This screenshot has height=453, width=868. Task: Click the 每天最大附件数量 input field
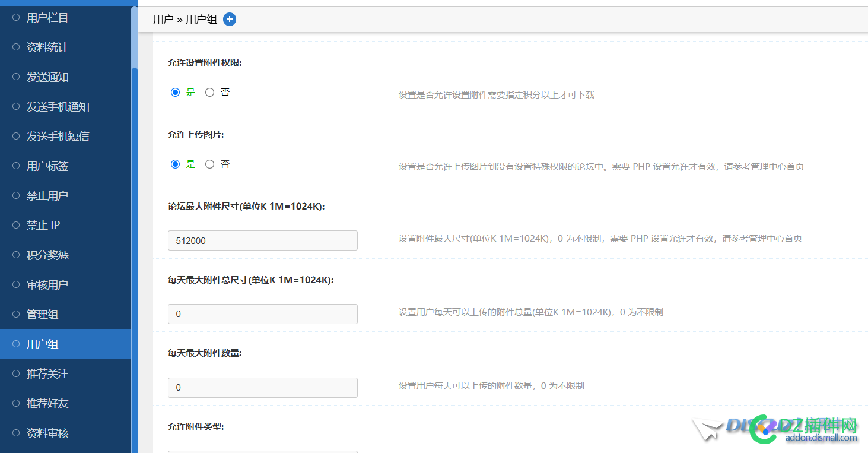pos(263,388)
